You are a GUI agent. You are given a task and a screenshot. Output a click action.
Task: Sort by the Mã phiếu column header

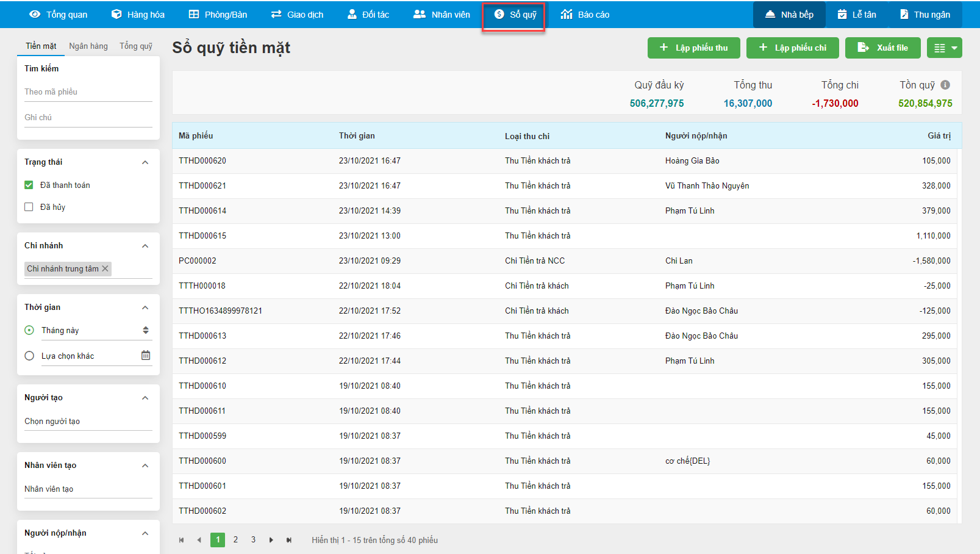[196, 135]
